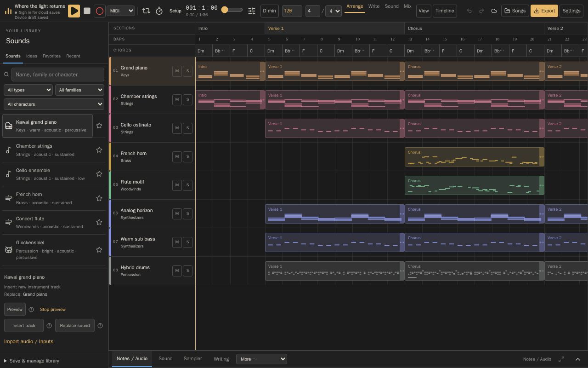
Task: Solo the Warm sub bass track
Action: point(187,242)
